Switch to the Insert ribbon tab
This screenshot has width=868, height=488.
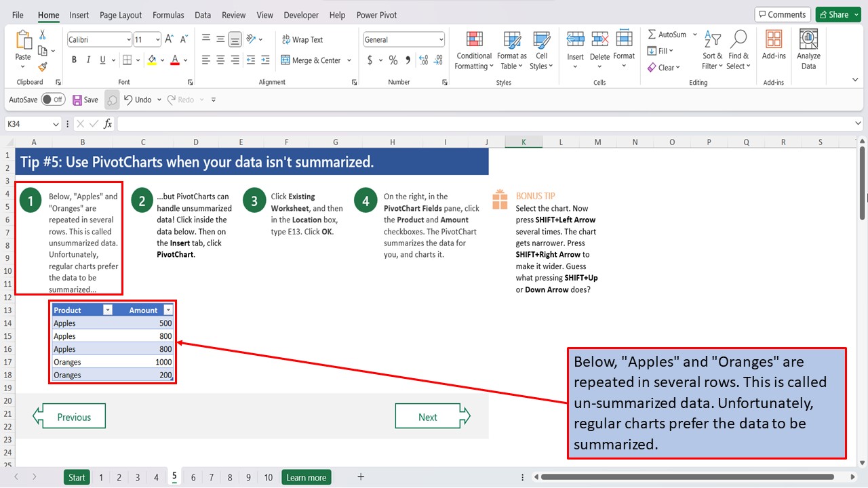79,14
